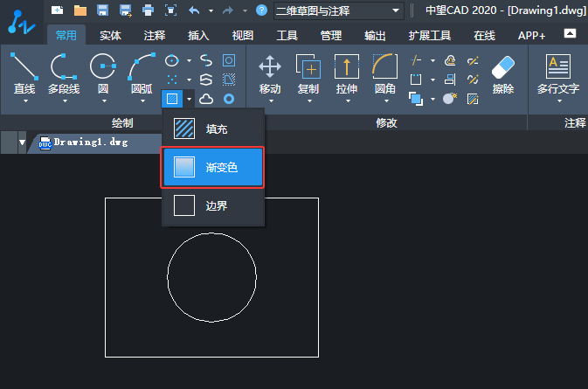Switch to the 实体 ribbon tab
Image resolution: width=588 pixels, height=389 pixels.
click(110, 35)
